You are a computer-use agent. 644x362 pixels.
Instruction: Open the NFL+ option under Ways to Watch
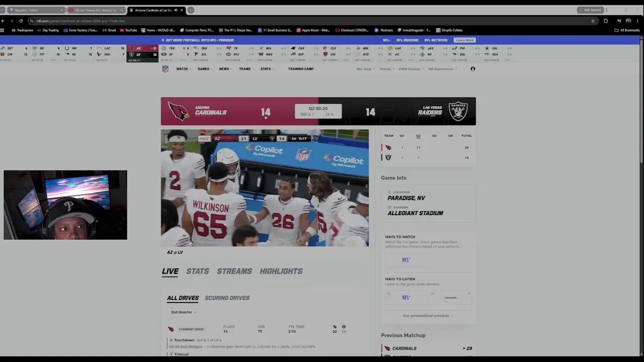406,260
